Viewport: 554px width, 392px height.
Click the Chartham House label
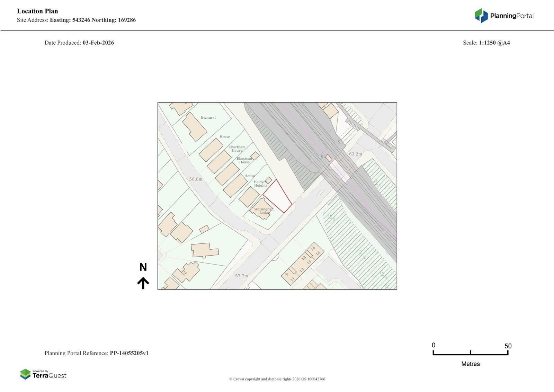[x=237, y=149]
